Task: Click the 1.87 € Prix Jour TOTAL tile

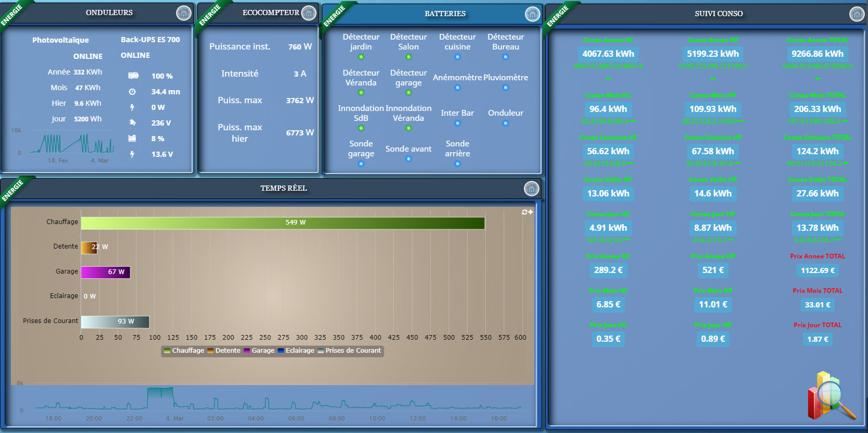Action: click(817, 339)
